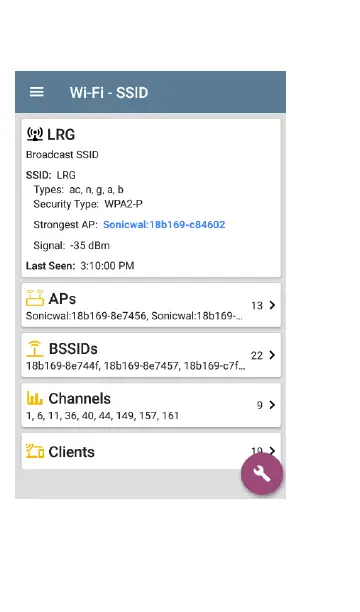
Task: Expand Channels list with chevron arrow
Action: pos(272,405)
